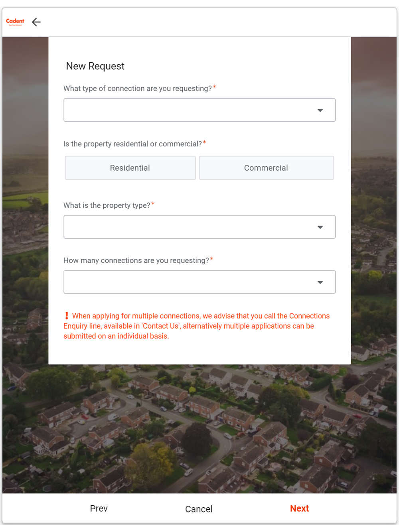Click the property type dropdown caret
The width and height of the screenshot is (399, 532).
[320, 227]
